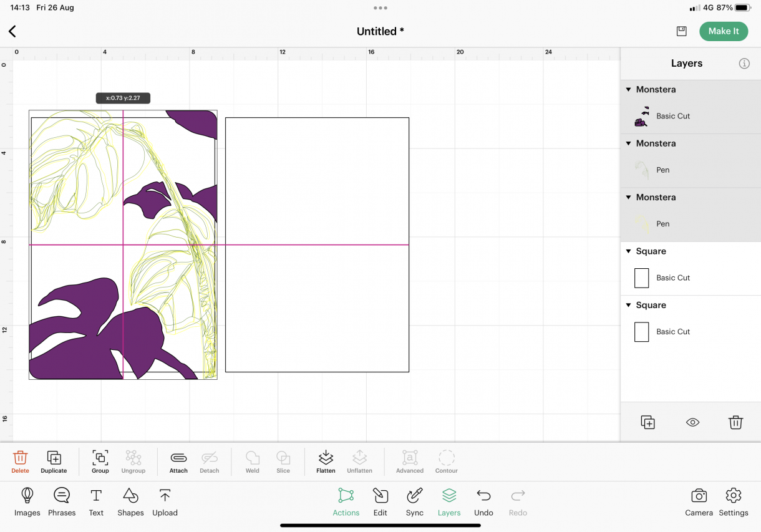Open the Shapes menu

(130, 503)
